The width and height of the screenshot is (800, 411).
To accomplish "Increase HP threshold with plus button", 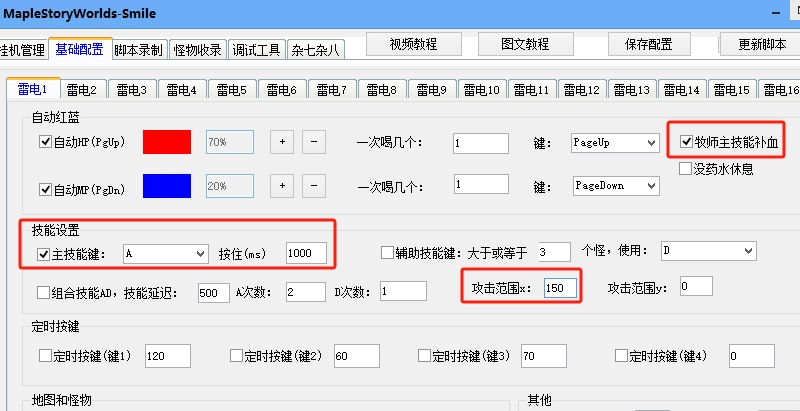I will (x=282, y=142).
